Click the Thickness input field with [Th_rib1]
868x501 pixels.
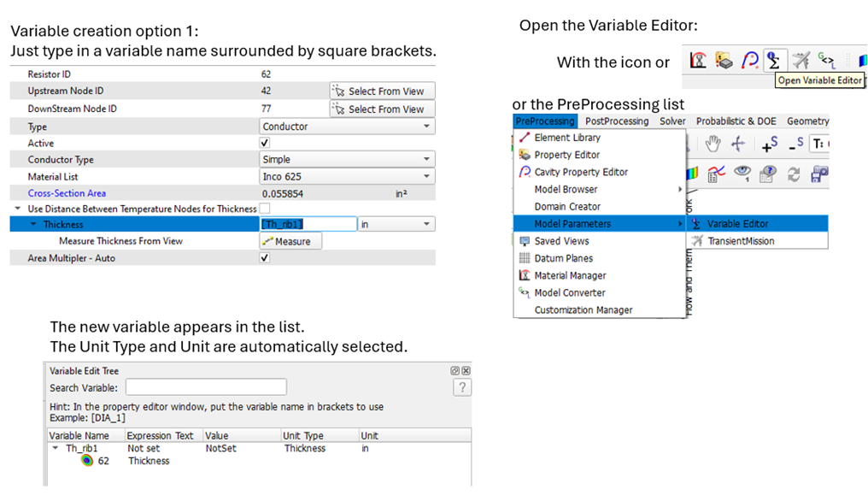tap(308, 224)
